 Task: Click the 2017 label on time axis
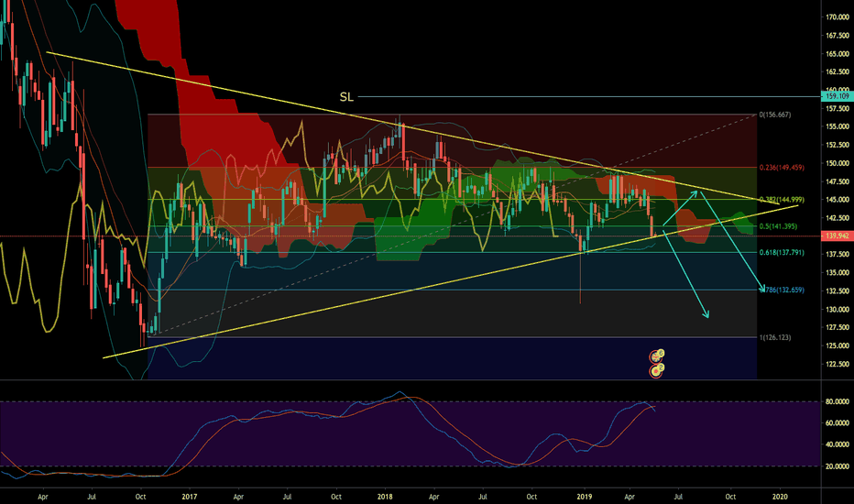189,497
